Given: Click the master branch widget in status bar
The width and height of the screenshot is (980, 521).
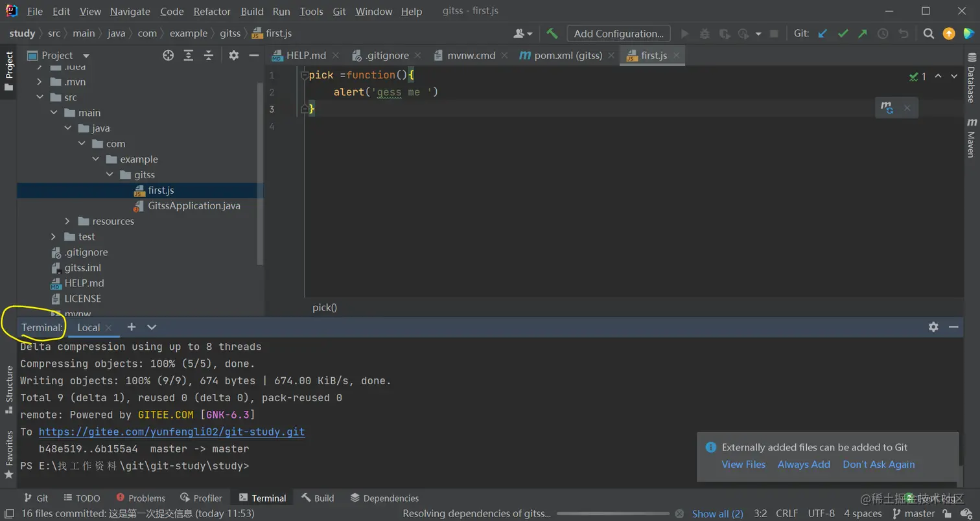Looking at the screenshot, I should point(914,514).
